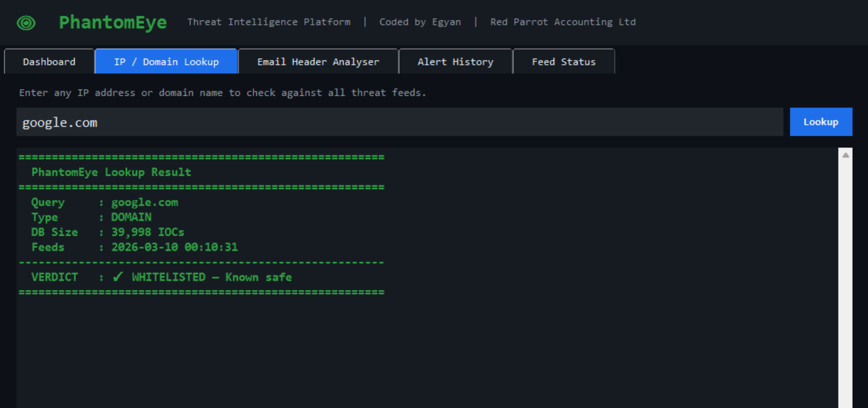The width and height of the screenshot is (868, 408).
Task: Click the 'Enter any IP address' instruction text
Action: 222,93
